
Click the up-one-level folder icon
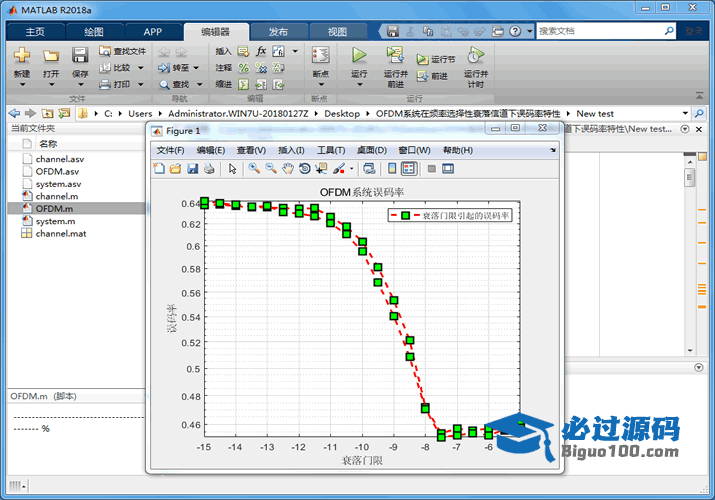[47, 113]
